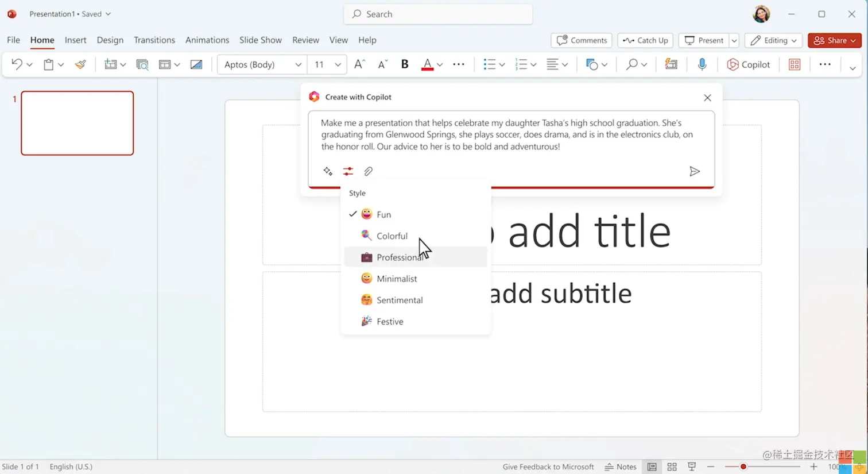Click the Find magnifier icon in ribbon
This screenshot has width=868, height=474.
point(631,64)
